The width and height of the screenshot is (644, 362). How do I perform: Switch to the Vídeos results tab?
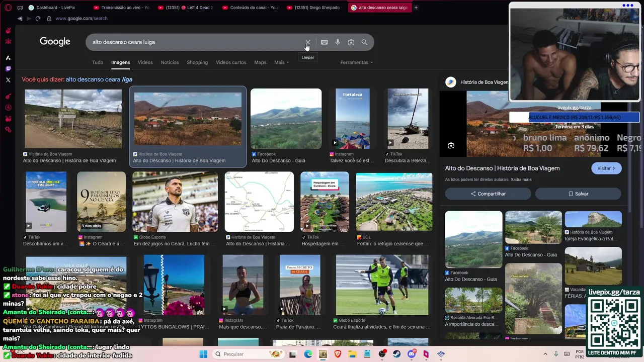tap(145, 62)
